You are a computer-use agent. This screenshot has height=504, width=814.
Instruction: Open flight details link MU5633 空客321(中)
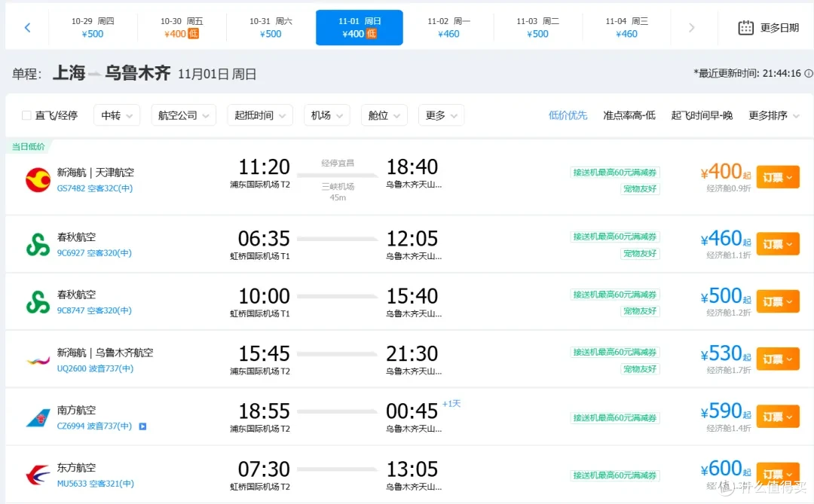tap(95, 484)
